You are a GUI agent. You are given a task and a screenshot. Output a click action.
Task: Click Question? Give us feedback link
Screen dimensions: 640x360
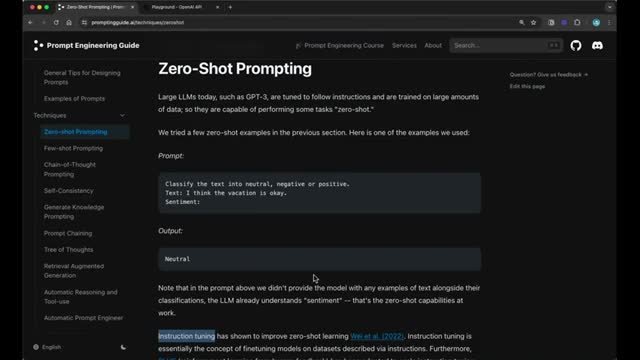pyautogui.click(x=549, y=75)
